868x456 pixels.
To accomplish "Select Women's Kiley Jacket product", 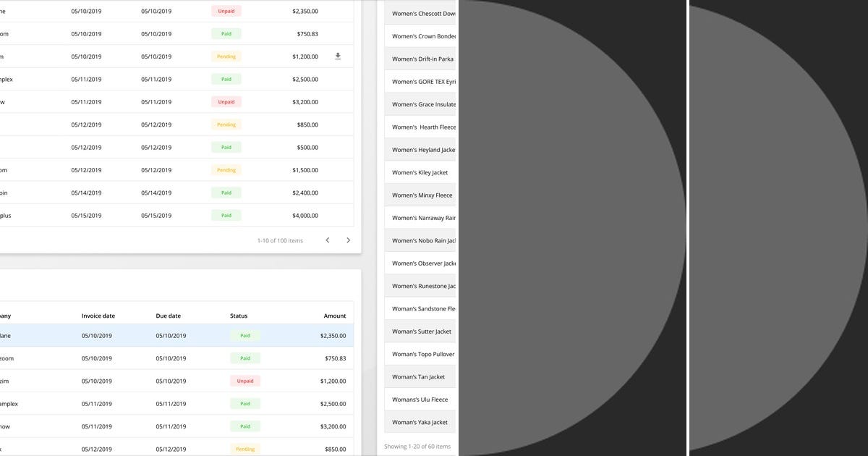I will [420, 172].
